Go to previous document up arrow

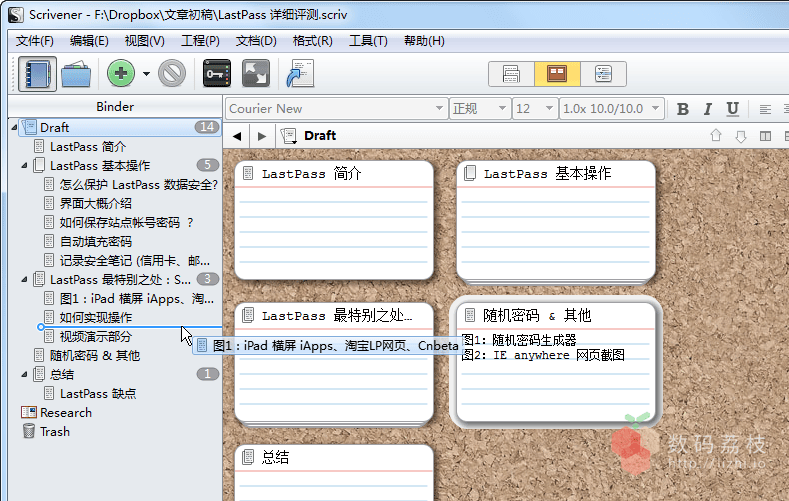coord(716,136)
